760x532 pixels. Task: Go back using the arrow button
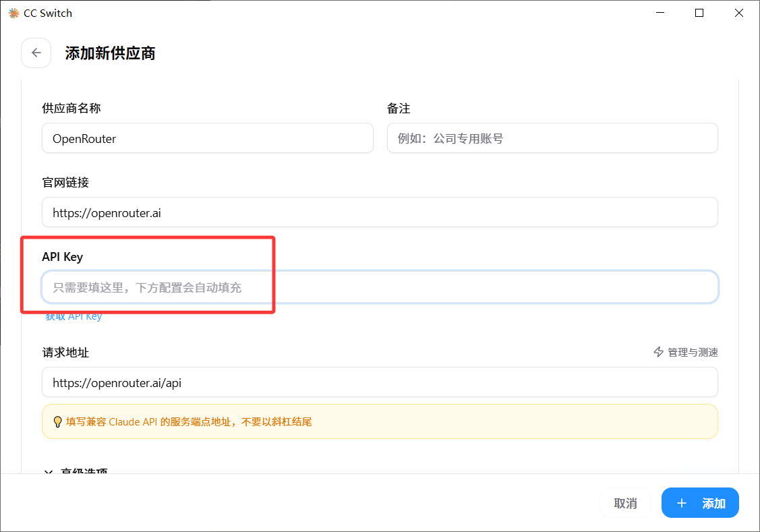click(36, 53)
